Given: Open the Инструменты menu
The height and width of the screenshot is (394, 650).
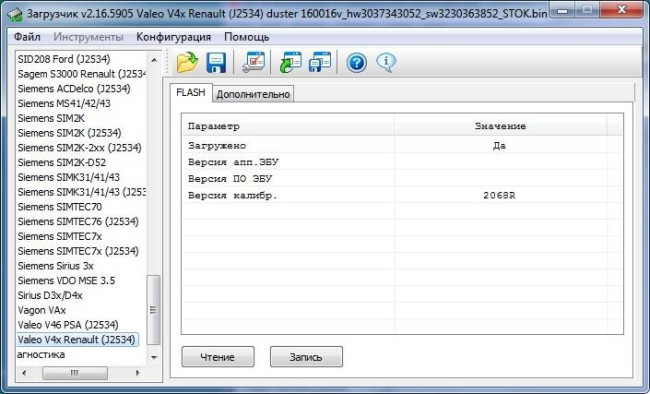Looking at the screenshot, I should coord(88,37).
